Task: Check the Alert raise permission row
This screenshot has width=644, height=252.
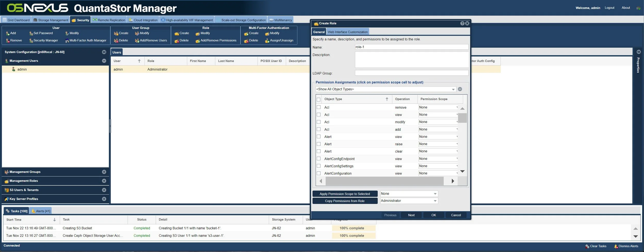Action: coord(319,144)
